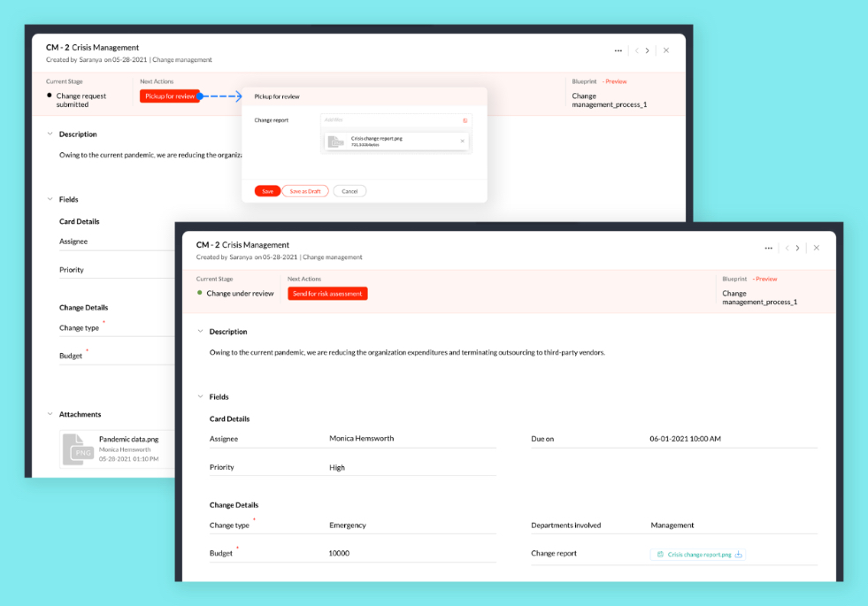The height and width of the screenshot is (606, 868).
Task: Click attach icon in Add files field
Action: (465, 120)
